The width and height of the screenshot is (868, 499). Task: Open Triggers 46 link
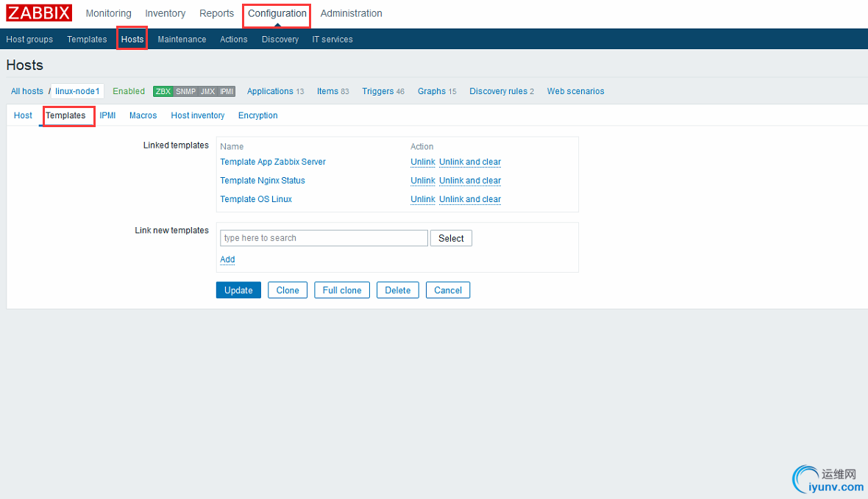pyautogui.click(x=383, y=91)
